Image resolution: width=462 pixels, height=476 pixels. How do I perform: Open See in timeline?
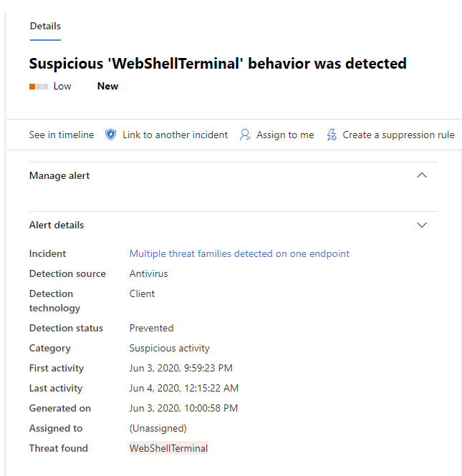[62, 135]
